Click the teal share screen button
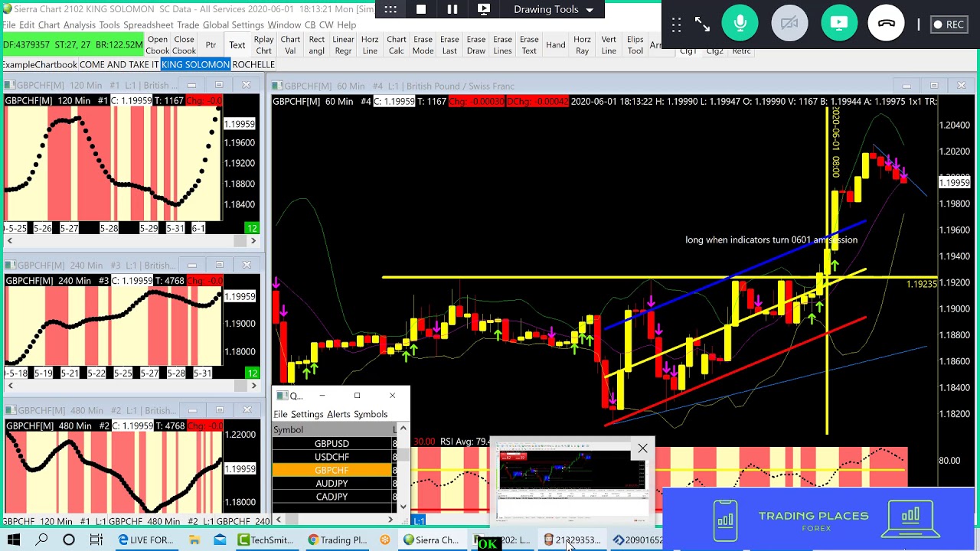The width and height of the screenshot is (980, 551). (x=839, y=24)
